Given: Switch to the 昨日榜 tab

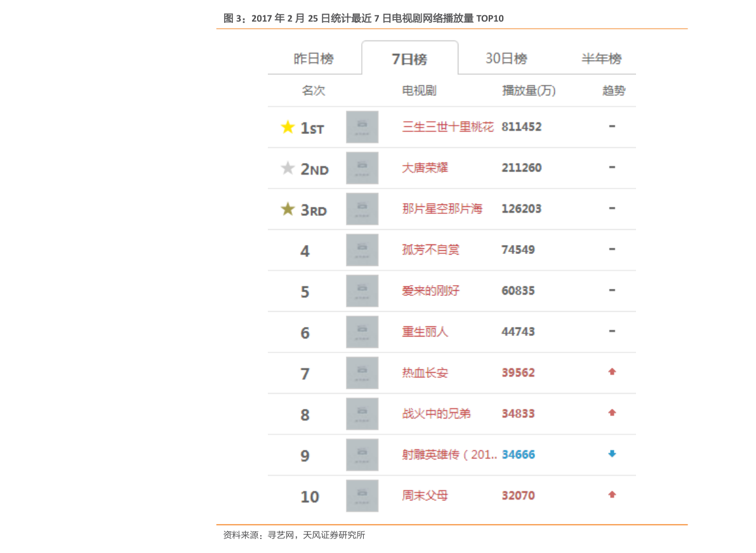Looking at the screenshot, I should (314, 59).
